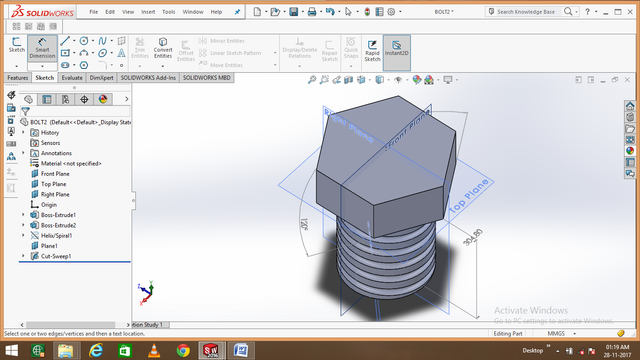This screenshot has height=360, width=640.
Task: Click the Sketch button in ribbon
Action: point(17,45)
